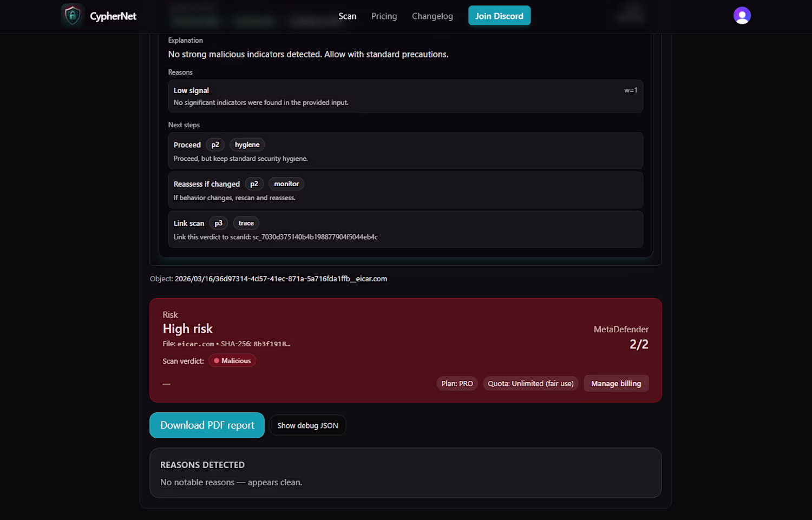Click the 'Link scan' step title
812x520 pixels.
(189, 223)
